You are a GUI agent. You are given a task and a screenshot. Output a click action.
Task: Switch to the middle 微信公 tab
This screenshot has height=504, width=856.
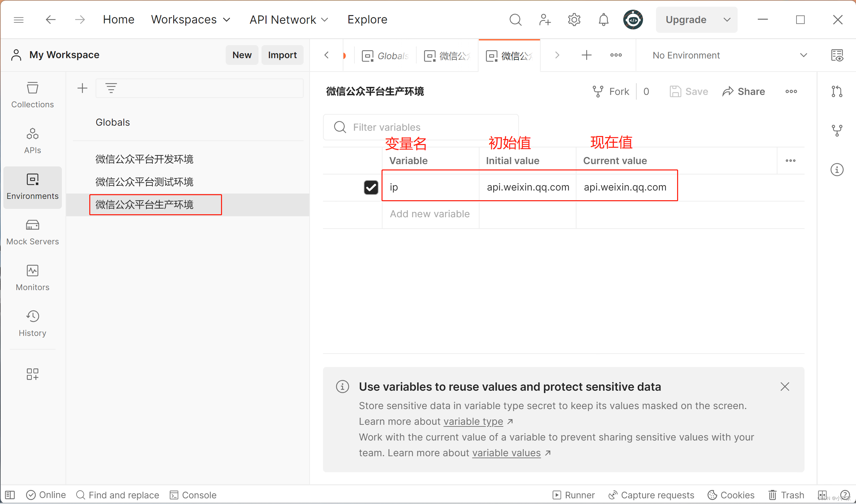pos(447,56)
